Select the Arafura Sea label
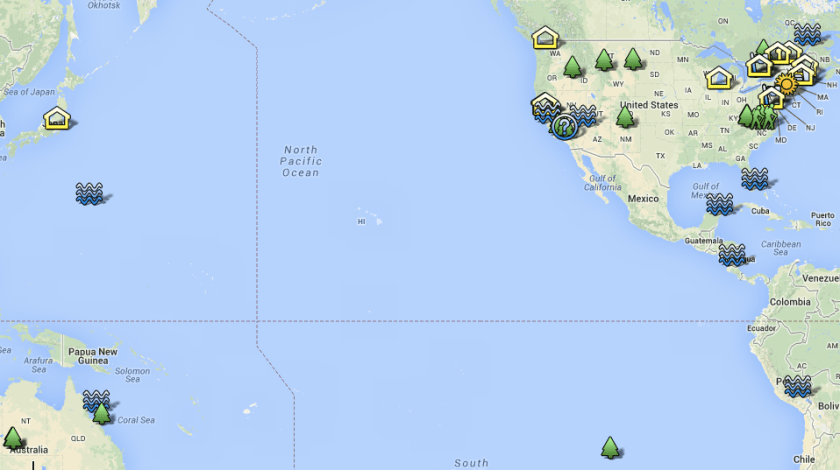 (x=38, y=365)
